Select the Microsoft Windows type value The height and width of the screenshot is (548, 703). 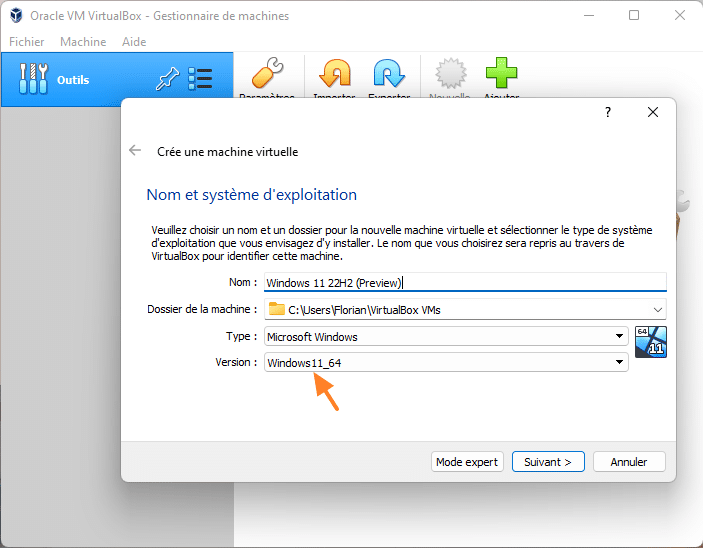point(312,337)
